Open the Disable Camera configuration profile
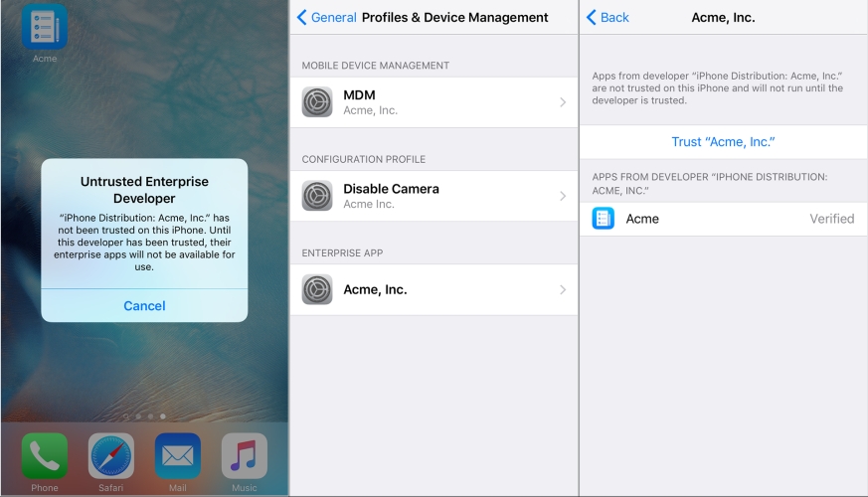The width and height of the screenshot is (868, 497). (434, 196)
